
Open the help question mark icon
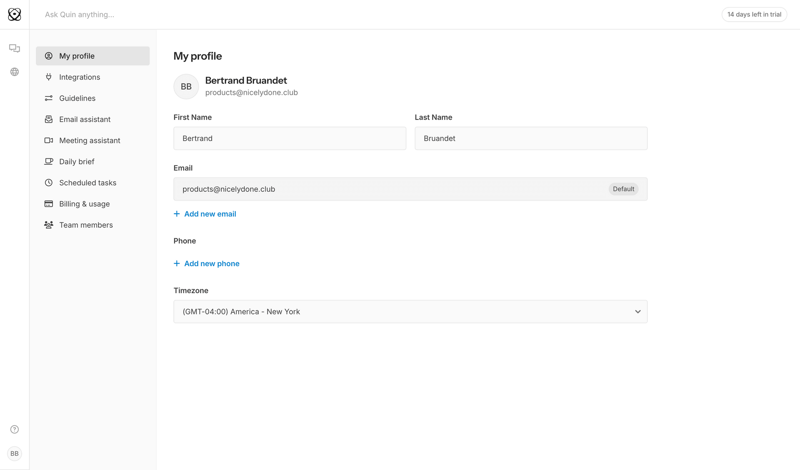(x=14, y=429)
